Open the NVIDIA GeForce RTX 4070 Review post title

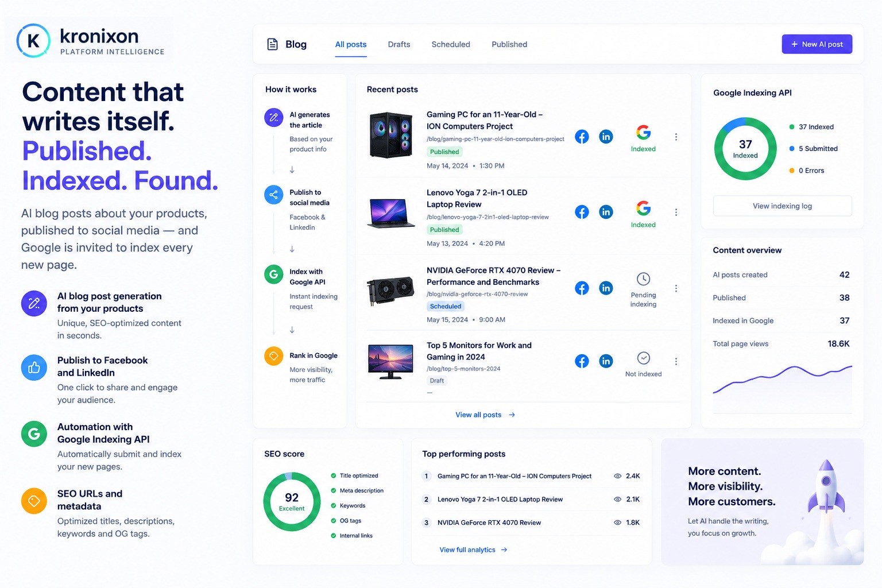click(x=493, y=276)
